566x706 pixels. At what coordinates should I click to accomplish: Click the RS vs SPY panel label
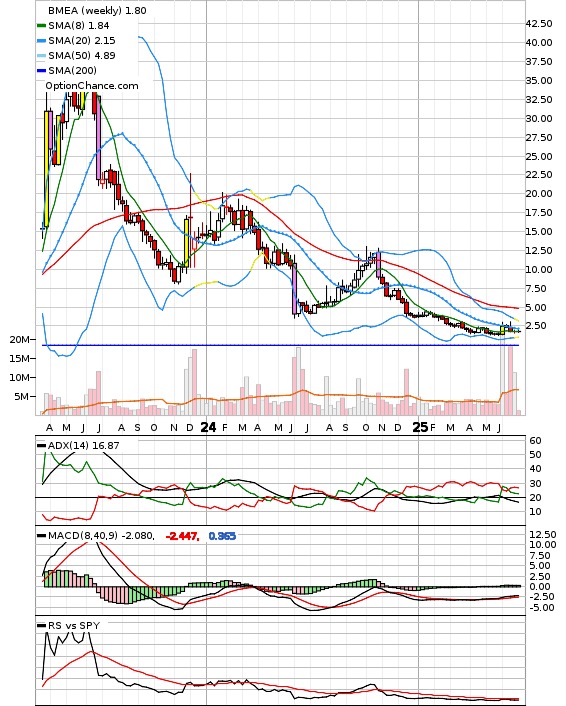pos(74,625)
